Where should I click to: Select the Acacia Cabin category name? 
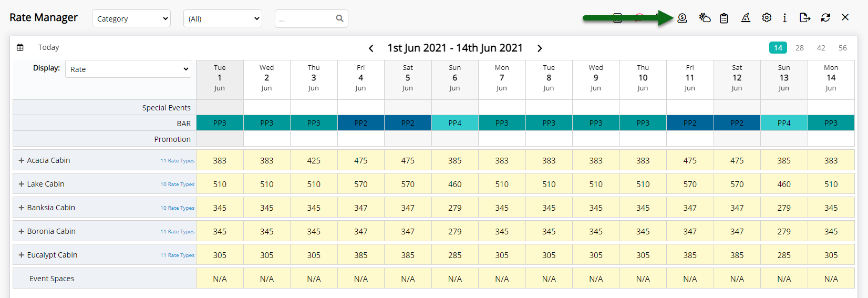coord(48,160)
